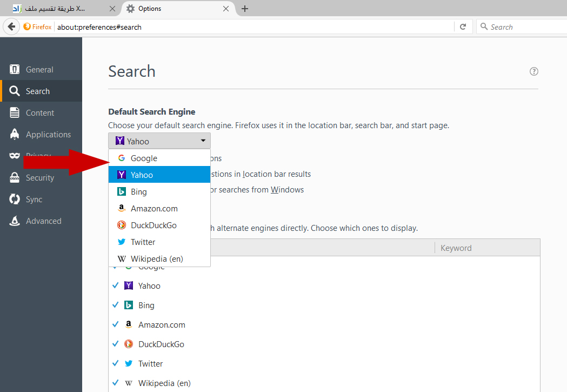
Task: Choose Google from the engine dropdown
Action: [159, 158]
